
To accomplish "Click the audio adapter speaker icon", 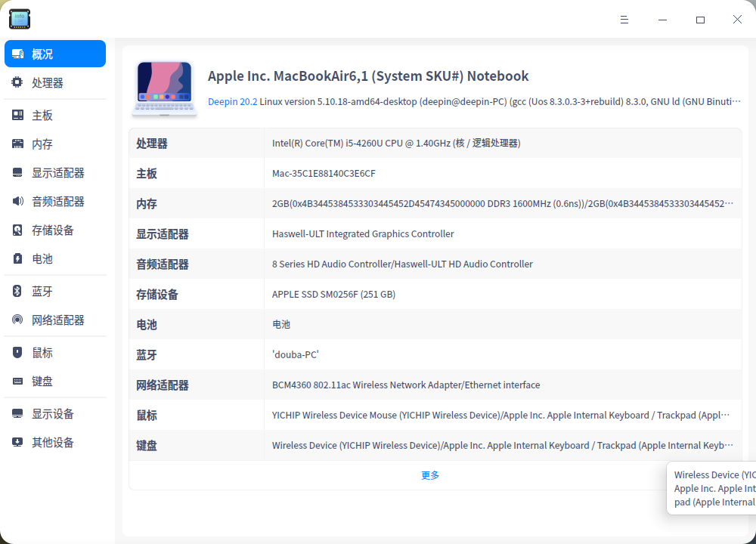I will click(x=17, y=201).
